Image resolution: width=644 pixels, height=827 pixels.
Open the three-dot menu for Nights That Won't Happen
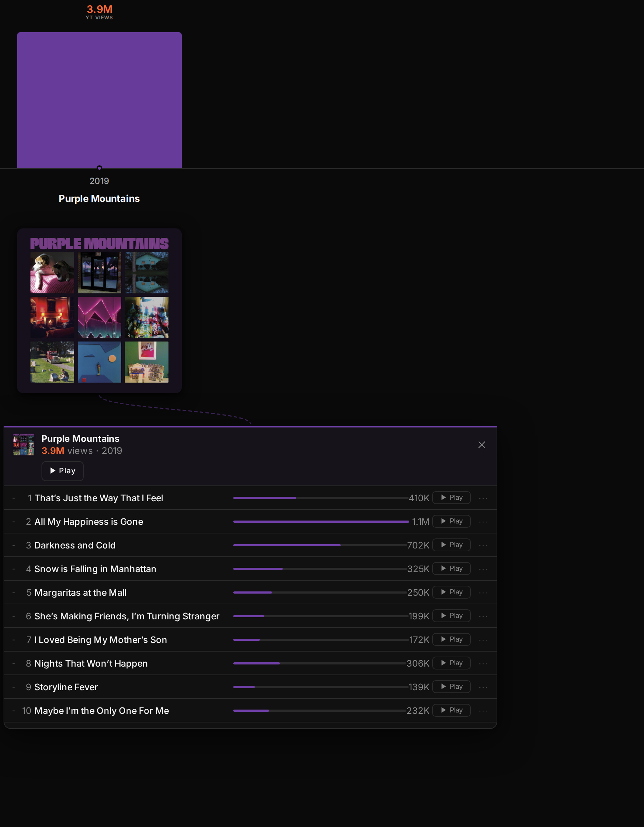(x=483, y=663)
